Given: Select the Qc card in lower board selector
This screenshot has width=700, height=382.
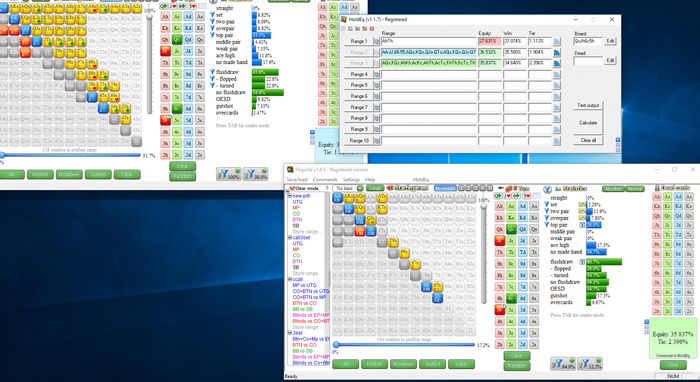Looking at the screenshot, I should 511,229.
